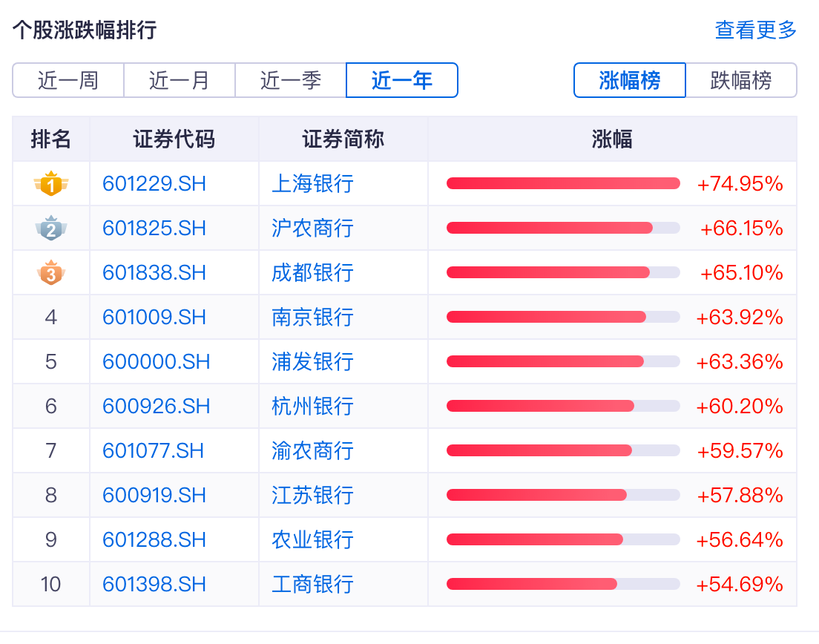The width and height of the screenshot is (819, 644).
Task: Click the +56.64% gain value
Action: (740, 539)
